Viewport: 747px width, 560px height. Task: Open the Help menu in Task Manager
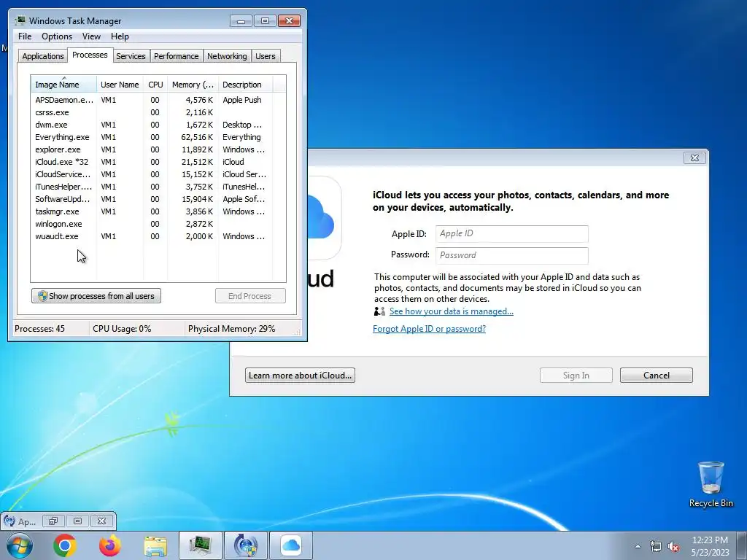point(120,36)
